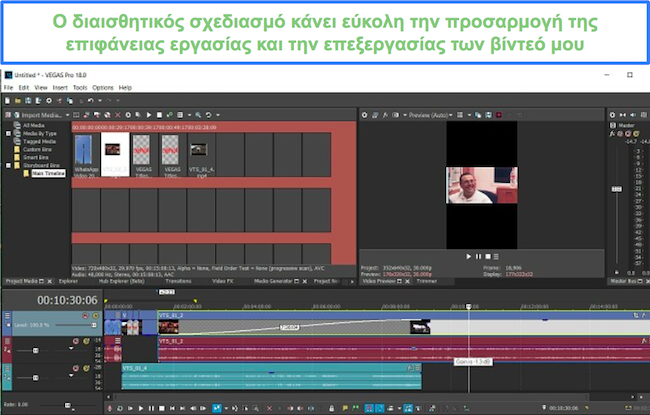Toggle solo on the teal audio track

tap(86, 368)
